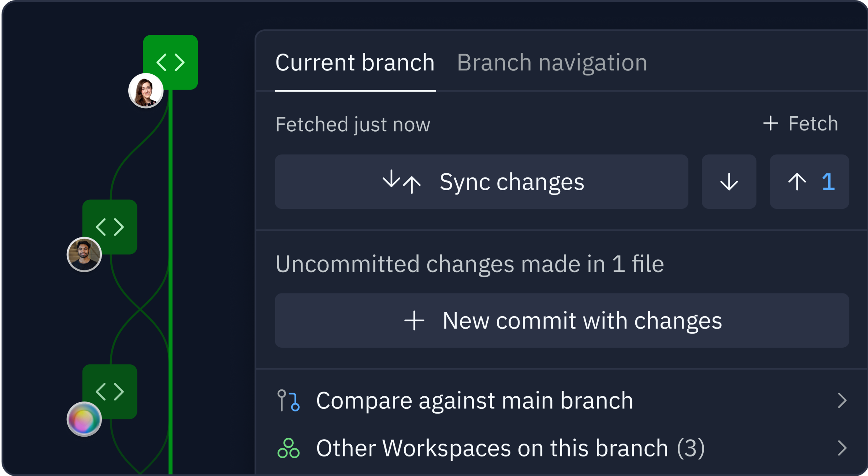Click the bearded man's avatar

pyautogui.click(x=84, y=254)
